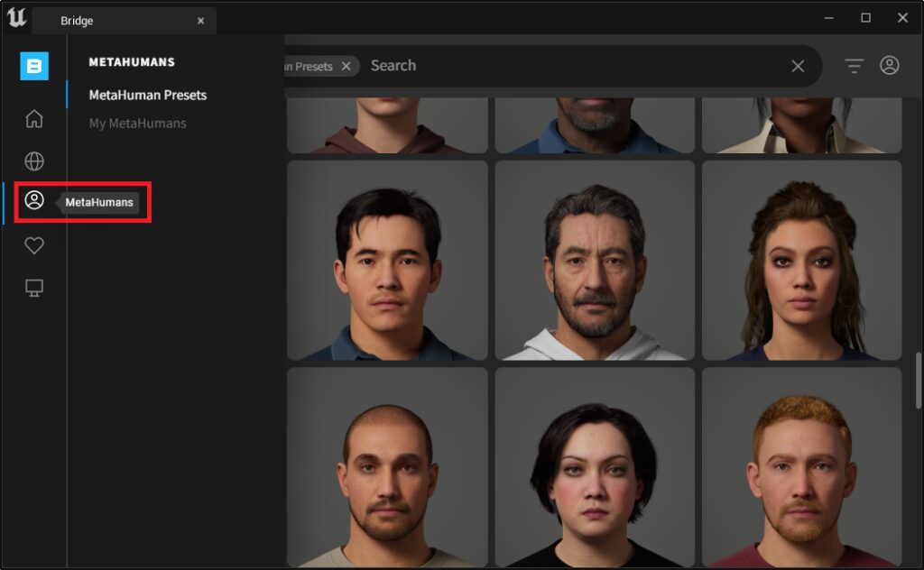This screenshot has height=570, width=924.
Task: Open the filter options icon
Action: tap(854, 65)
